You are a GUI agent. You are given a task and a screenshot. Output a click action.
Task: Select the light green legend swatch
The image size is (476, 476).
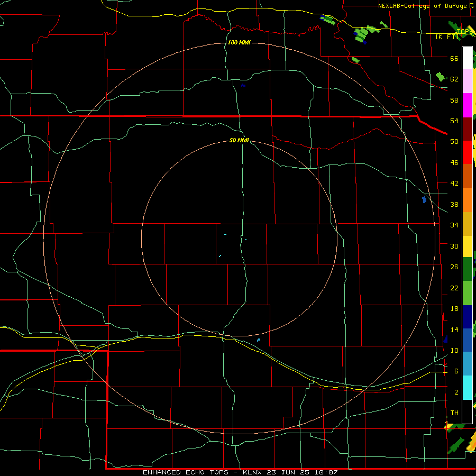467,293
